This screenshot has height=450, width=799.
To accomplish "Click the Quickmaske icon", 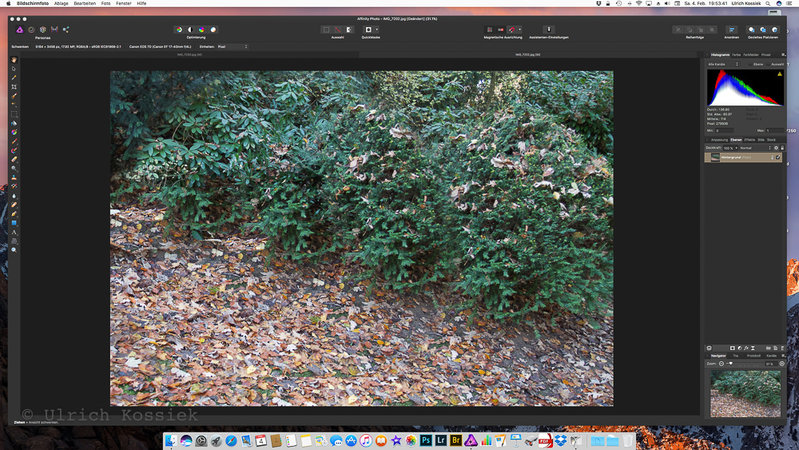I will point(368,30).
